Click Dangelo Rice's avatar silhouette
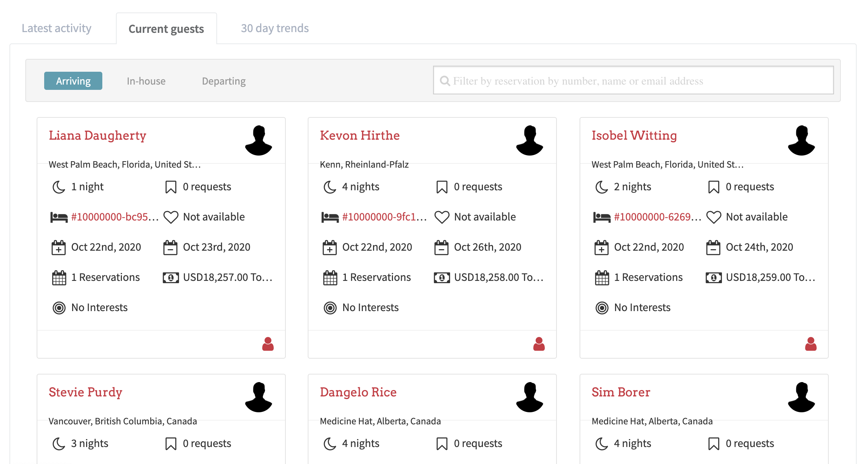This screenshot has width=868, height=464. coord(530,397)
